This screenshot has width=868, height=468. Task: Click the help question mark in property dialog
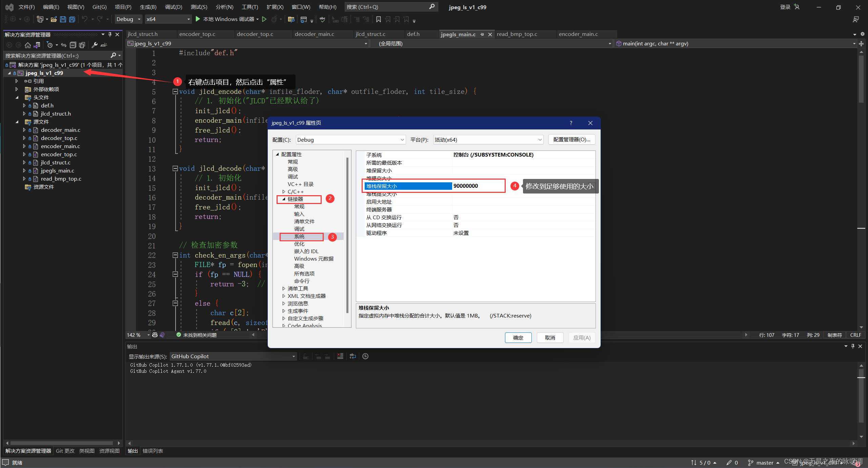click(571, 123)
